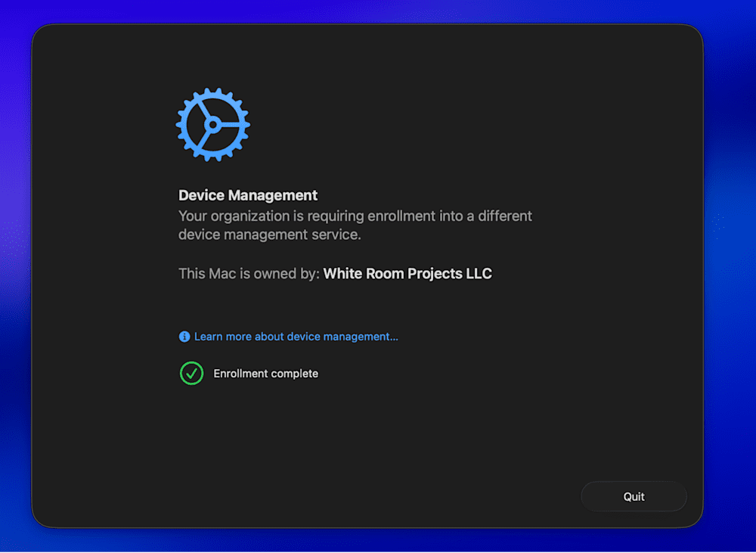Select the Device Management heading text
The height and width of the screenshot is (553, 756).
coord(248,195)
